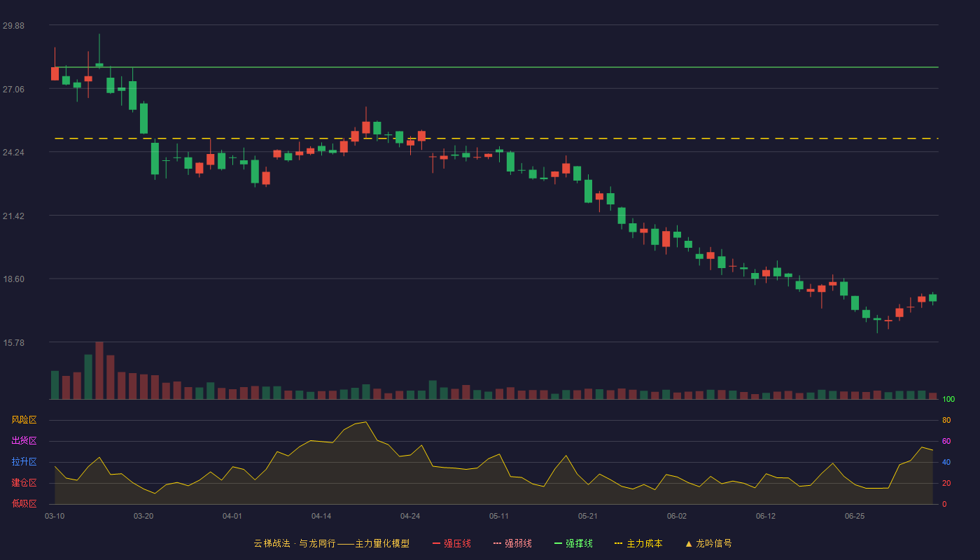
Task: Click the 05-21 date label
Action: pos(588,516)
